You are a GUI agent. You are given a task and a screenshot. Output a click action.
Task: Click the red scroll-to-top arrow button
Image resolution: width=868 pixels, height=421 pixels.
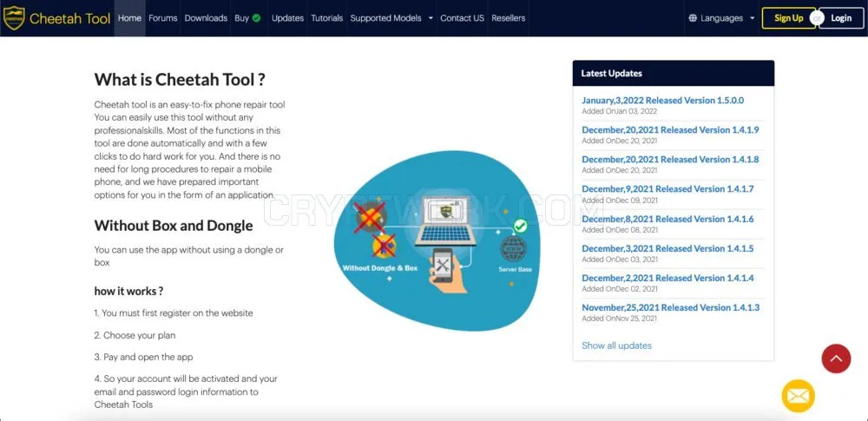(x=836, y=359)
